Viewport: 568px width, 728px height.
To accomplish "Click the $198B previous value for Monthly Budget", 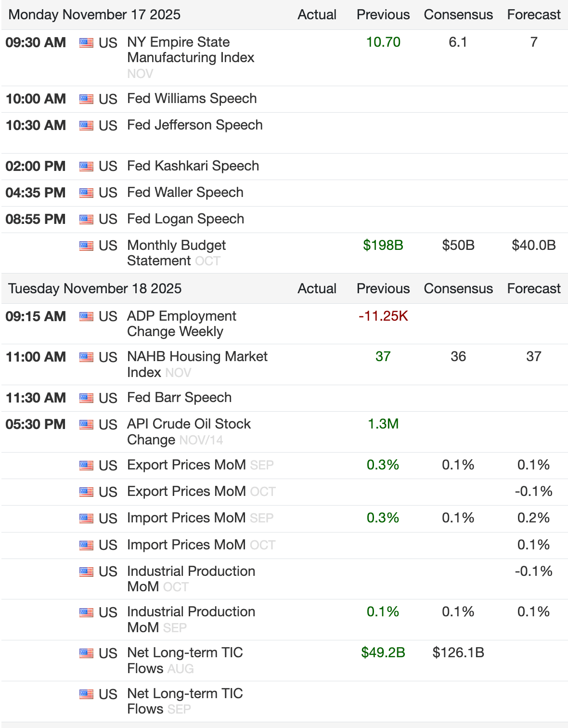I will [x=383, y=246].
